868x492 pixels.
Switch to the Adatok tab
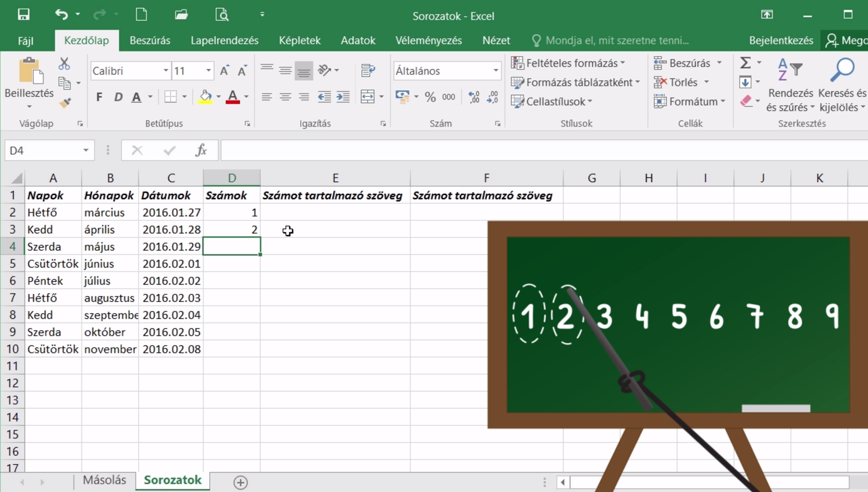358,40
